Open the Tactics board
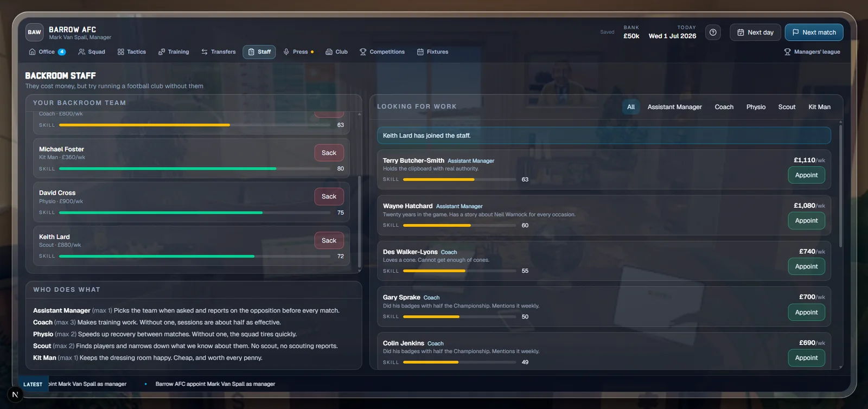Image resolution: width=868 pixels, height=409 pixels. 132,52
